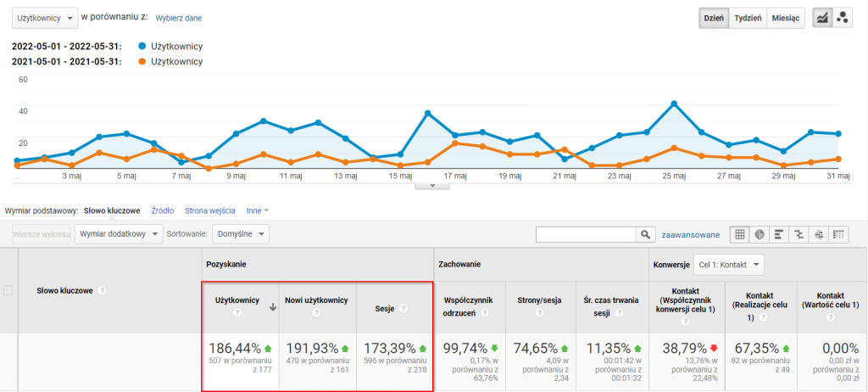The image size is (868, 392).
Task: Tick the checkbox beside Słowo kluczowe header
Action: tap(8, 290)
